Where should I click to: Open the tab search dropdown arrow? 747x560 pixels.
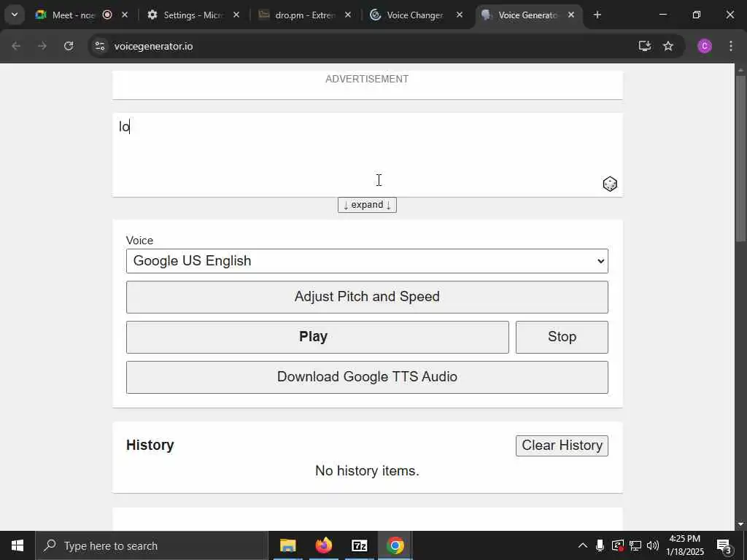pyautogui.click(x=15, y=15)
